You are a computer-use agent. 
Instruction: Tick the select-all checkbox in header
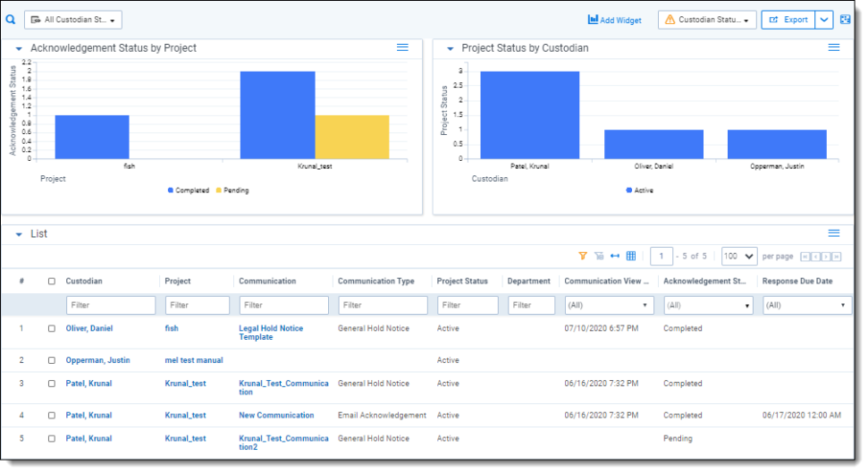tap(52, 281)
